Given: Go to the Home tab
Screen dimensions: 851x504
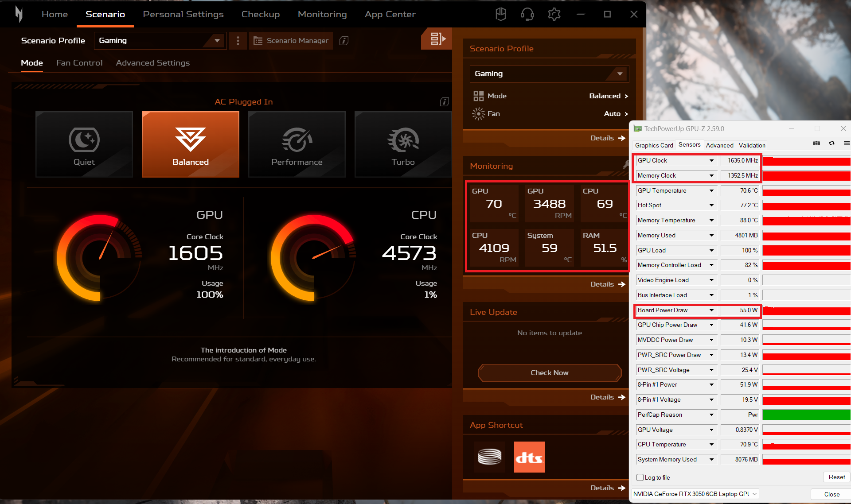Looking at the screenshot, I should (55, 14).
